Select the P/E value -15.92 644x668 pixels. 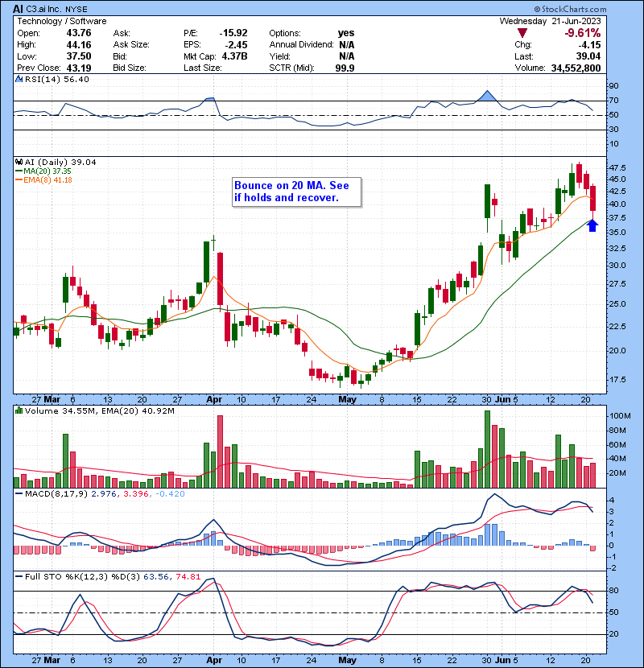[233, 33]
